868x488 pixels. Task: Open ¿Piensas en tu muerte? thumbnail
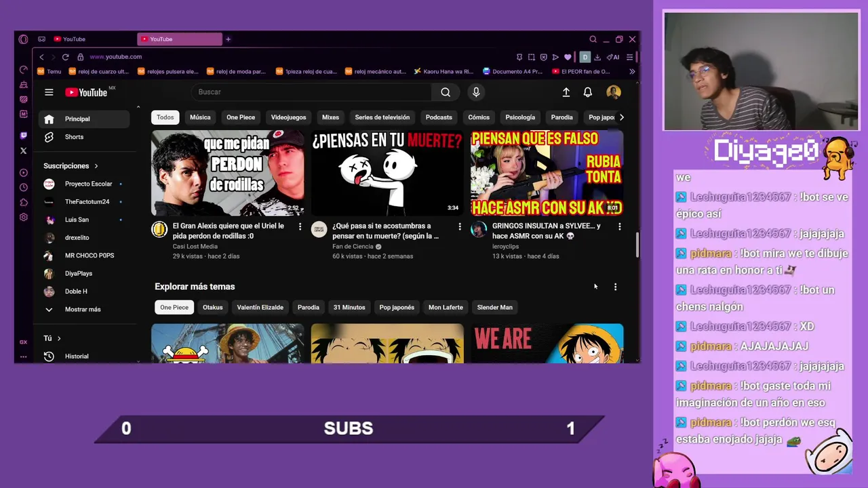[x=387, y=173]
